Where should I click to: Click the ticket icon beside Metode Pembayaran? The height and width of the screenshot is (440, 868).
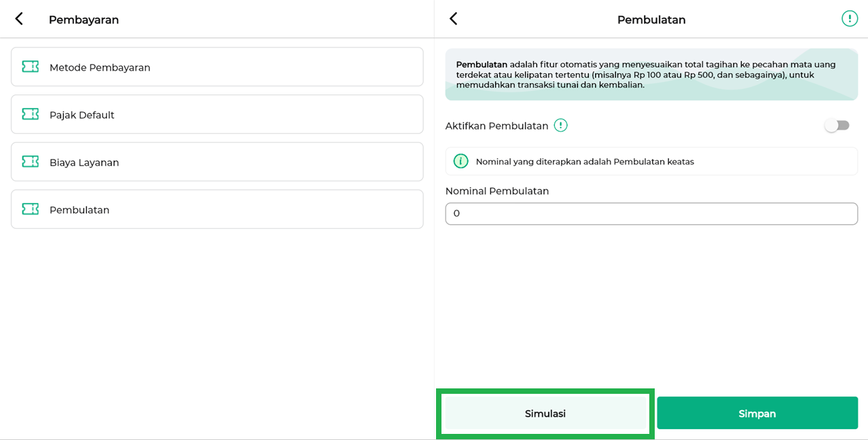[x=30, y=67]
